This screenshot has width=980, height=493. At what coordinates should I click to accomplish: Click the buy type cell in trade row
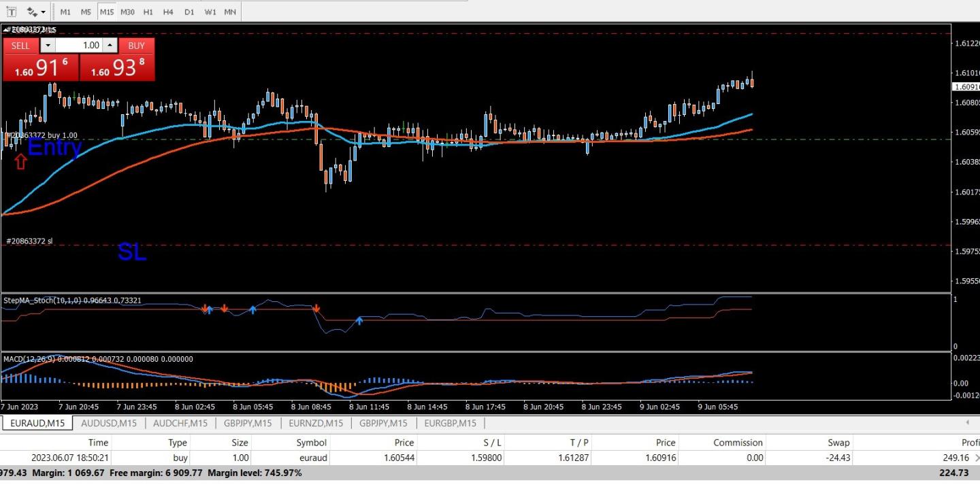tap(180, 458)
